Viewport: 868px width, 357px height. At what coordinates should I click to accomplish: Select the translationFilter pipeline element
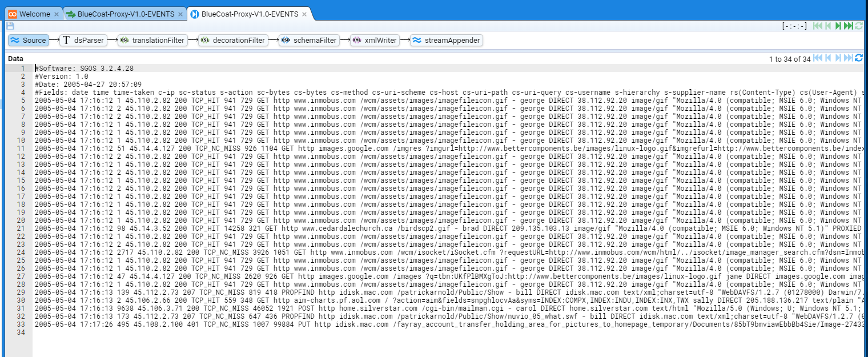152,41
